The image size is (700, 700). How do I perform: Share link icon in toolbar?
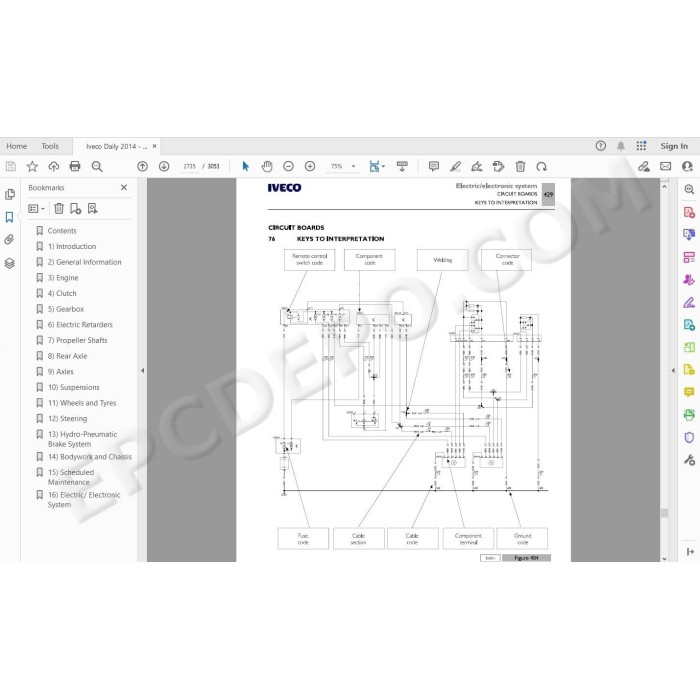click(x=644, y=167)
